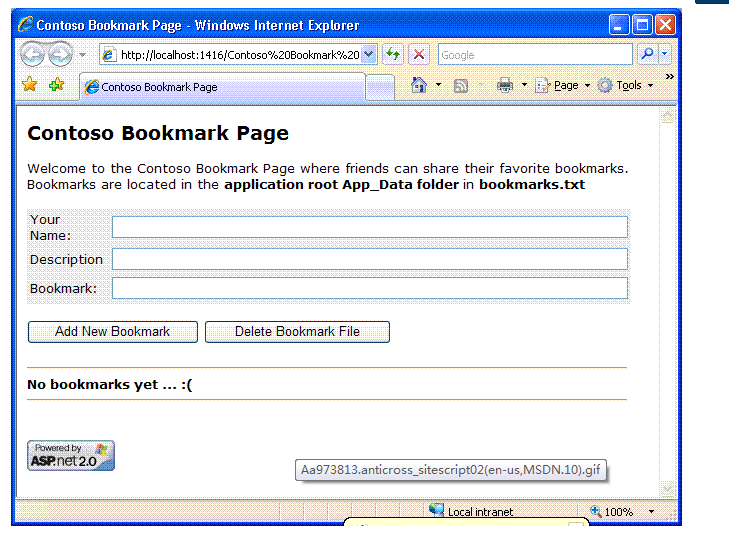The width and height of the screenshot is (729, 534).
Task: Open the zoom level dropdown arrow
Action: tap(651, 512)
